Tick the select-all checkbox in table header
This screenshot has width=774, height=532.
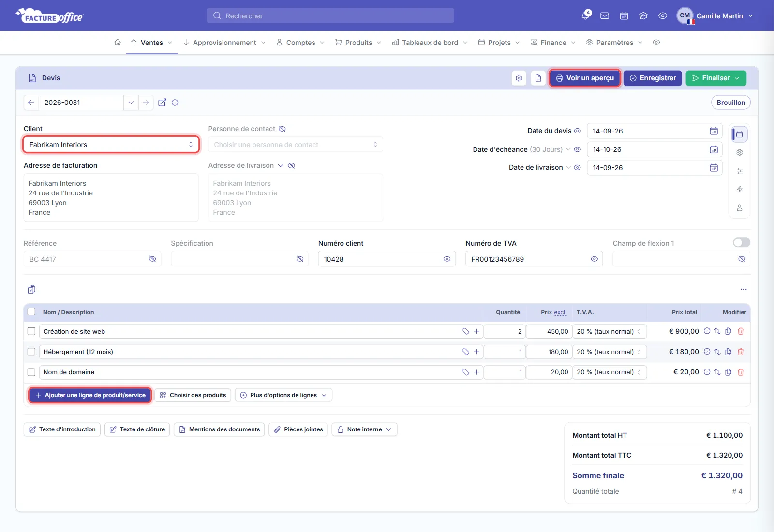(31, 311)
